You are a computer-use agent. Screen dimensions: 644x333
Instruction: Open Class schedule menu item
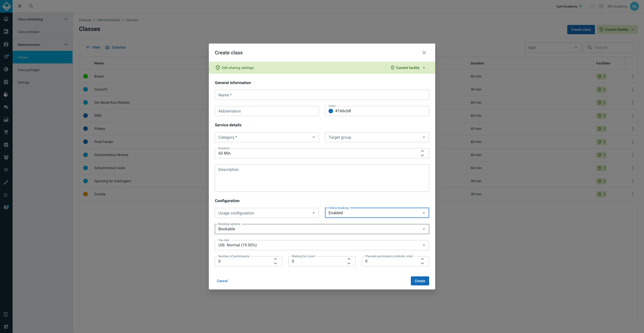[28, 32]
